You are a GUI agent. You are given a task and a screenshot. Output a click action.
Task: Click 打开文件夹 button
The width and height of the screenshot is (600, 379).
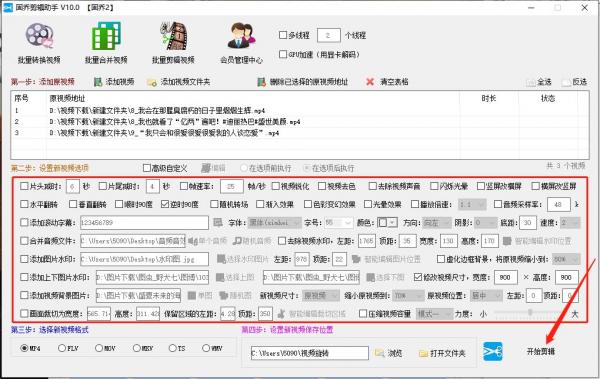pos(443,353)
